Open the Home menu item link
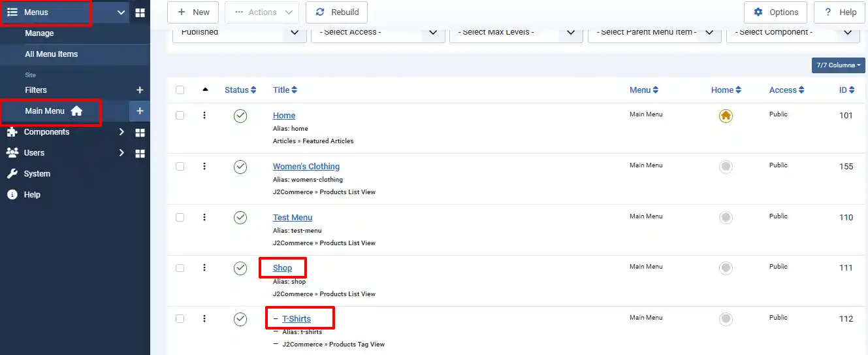868x355 pixels. pos(284,116)
